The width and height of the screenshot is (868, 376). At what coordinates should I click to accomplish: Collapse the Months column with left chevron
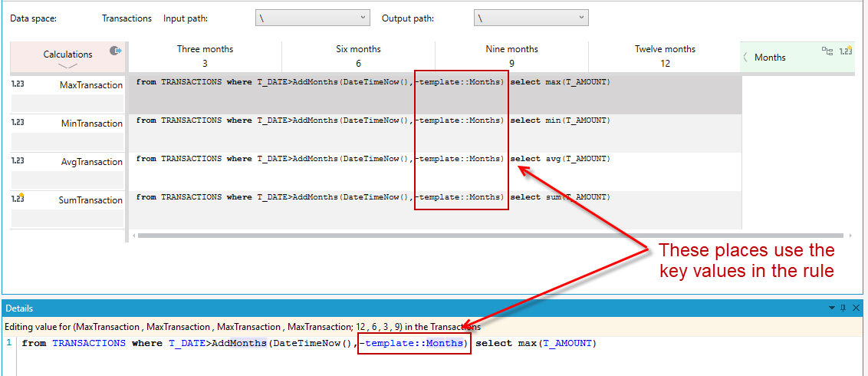pyautogui.click(x=745, y=57)
